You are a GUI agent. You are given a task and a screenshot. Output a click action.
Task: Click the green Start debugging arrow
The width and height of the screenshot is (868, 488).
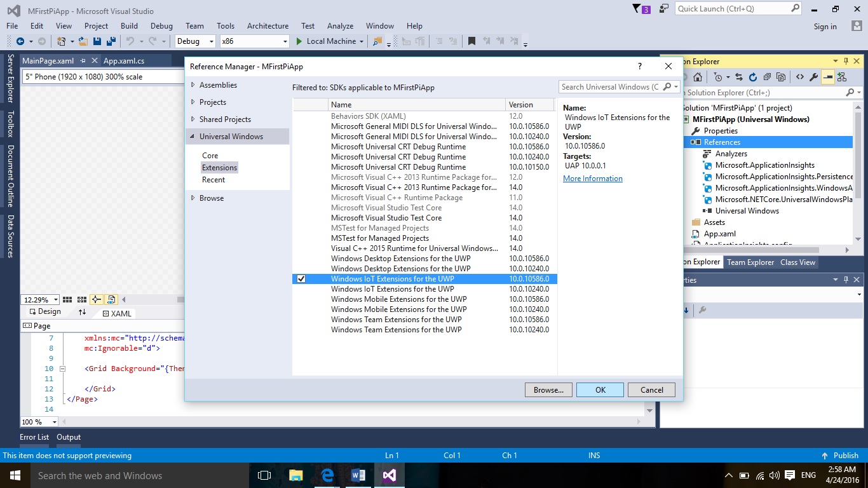299,41
